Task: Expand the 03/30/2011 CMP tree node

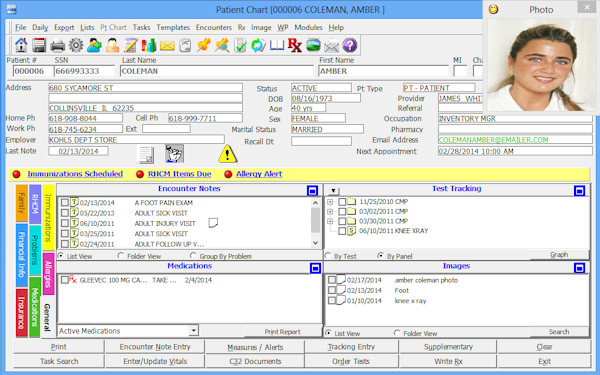Action: [330, 221]
